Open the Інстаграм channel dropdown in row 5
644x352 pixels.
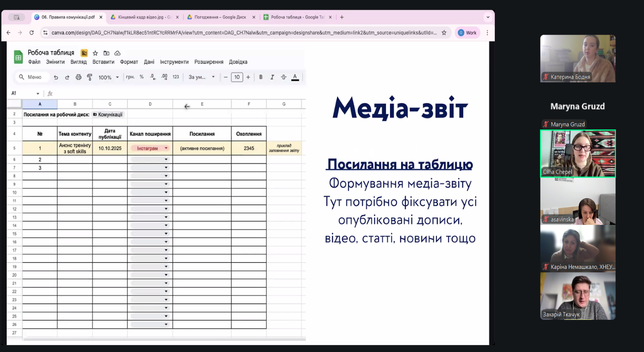coord(166,148)
